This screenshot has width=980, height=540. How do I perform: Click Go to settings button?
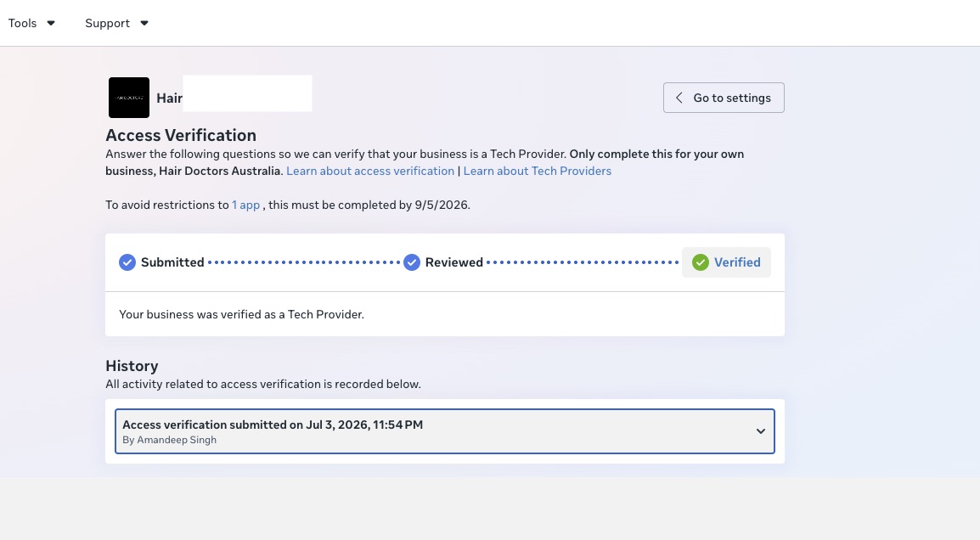pos(724,98)
